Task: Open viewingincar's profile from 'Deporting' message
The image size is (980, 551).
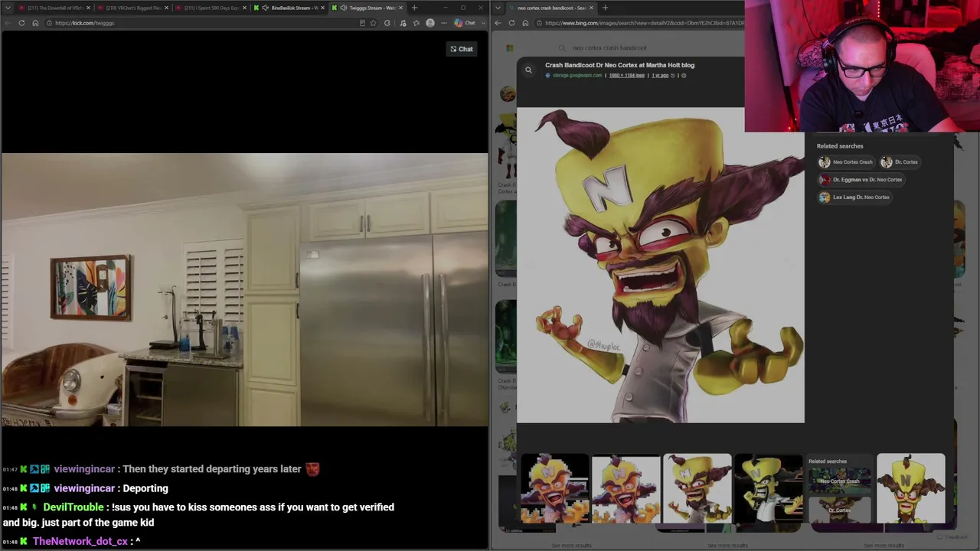Action: click(x=84, y=488)
